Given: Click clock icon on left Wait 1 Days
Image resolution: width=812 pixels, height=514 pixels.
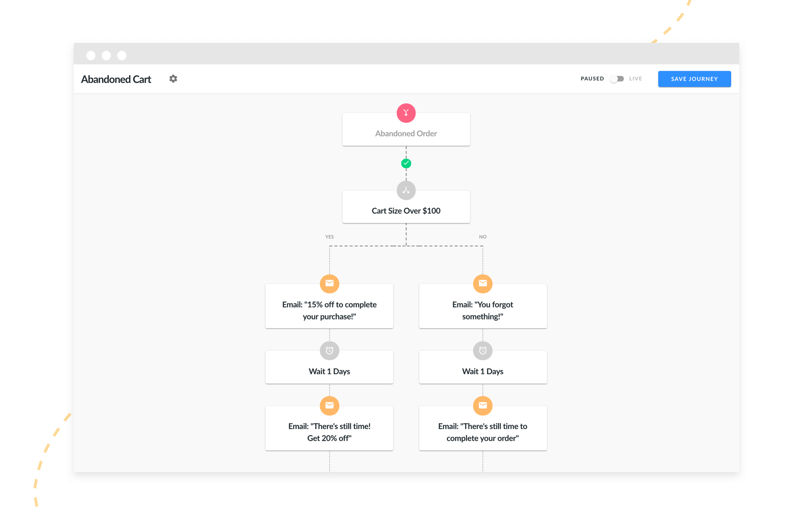Looking at the screenshot, I should (x=329, y=350).
